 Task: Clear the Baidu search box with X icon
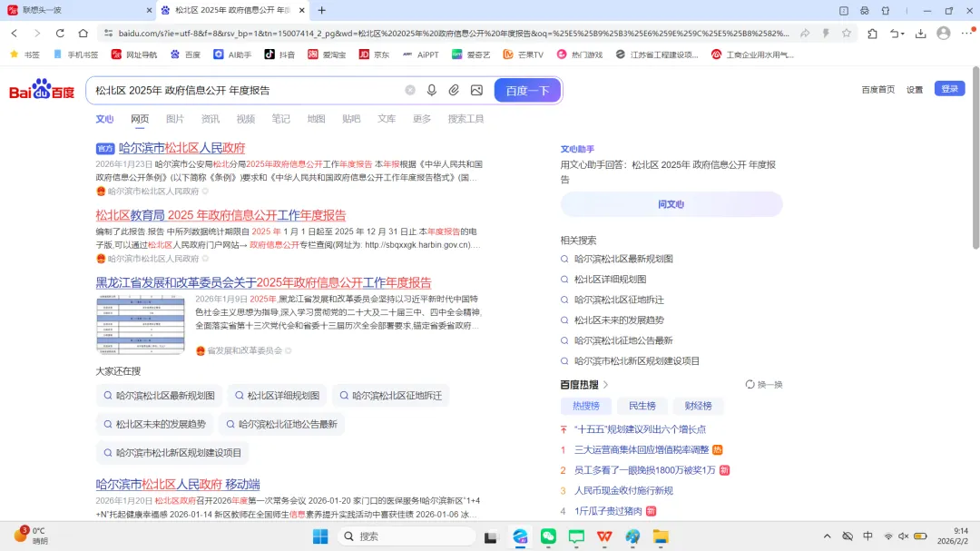click(410, 90)
